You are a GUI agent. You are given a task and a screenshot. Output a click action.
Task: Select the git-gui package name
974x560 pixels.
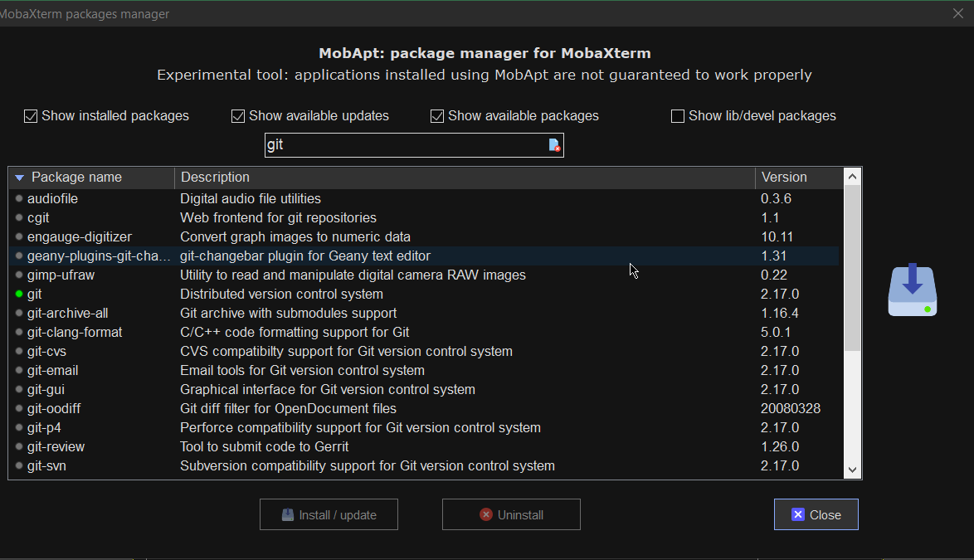coord(46,390)
